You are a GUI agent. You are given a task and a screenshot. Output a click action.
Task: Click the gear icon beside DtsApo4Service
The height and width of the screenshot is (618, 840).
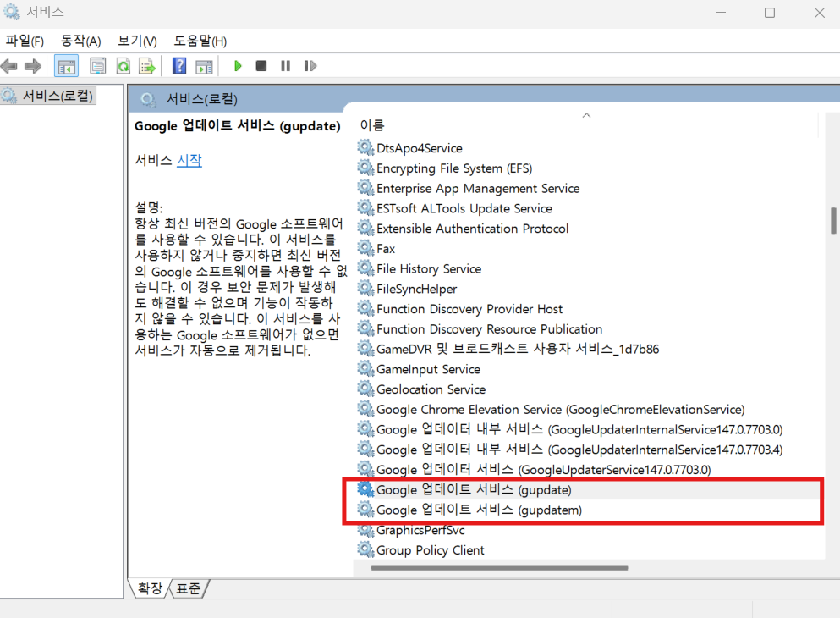point(366,147)
